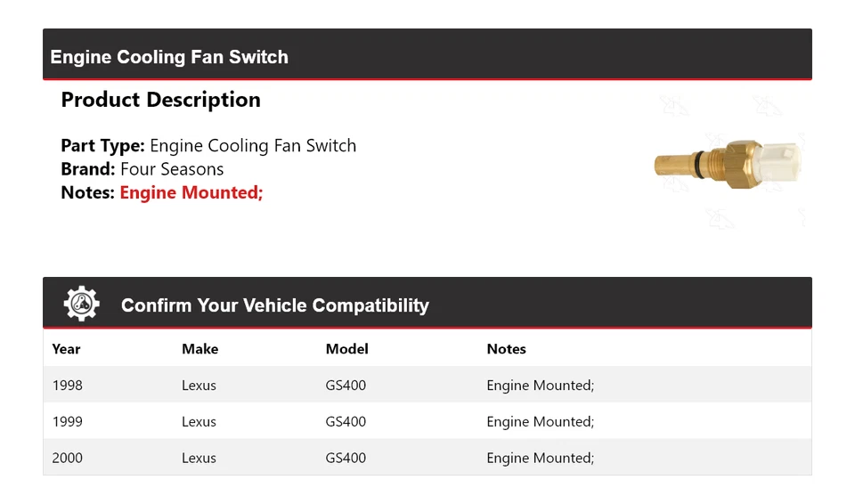Select the Make column header
Image resolution: width=855 pixels, height=504 pixels.
click(x=199, y=349)
